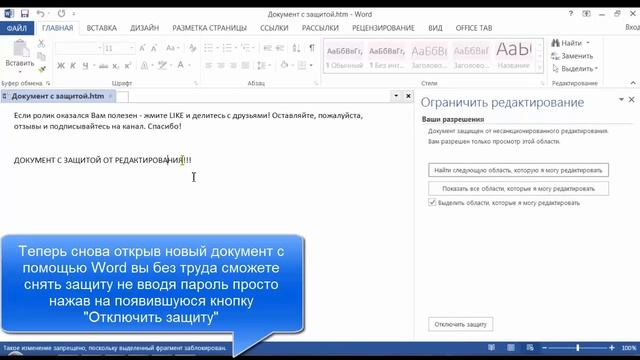This screenshot has height=360, width=640.
Task: Toggle Underline (Ч) formatting
Action: [85, 66]
